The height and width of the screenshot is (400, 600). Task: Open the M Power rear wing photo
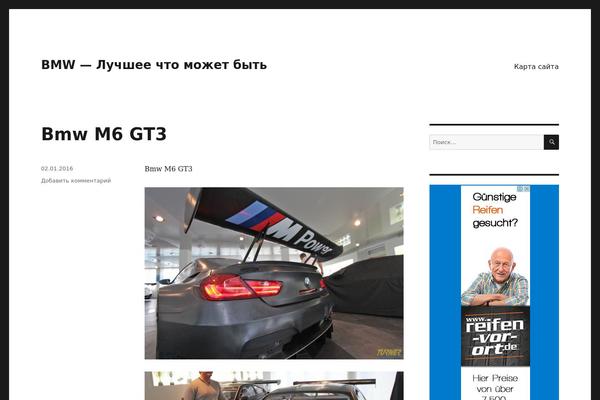click(x=274, y=273)
